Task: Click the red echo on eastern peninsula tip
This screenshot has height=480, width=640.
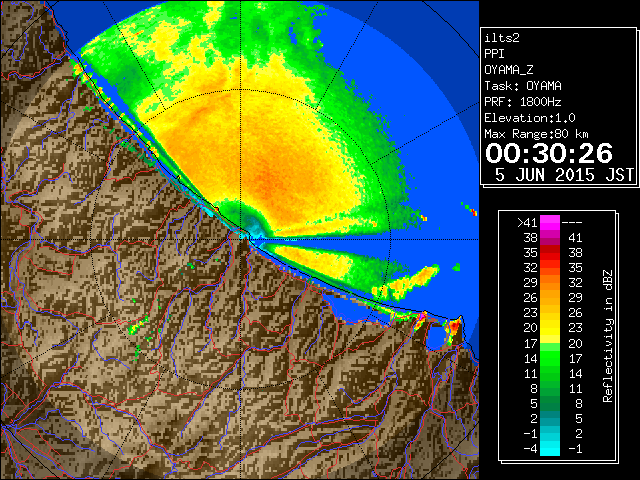Action: (454, 327)
